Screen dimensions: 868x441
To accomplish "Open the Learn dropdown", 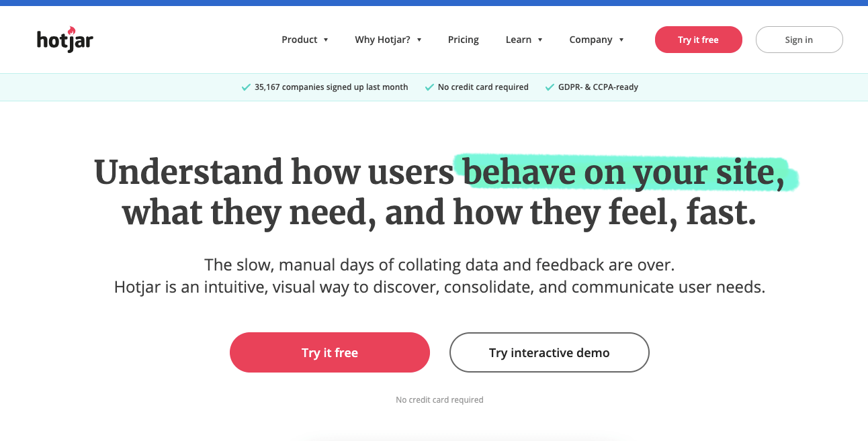I will [x=524, y=40].
